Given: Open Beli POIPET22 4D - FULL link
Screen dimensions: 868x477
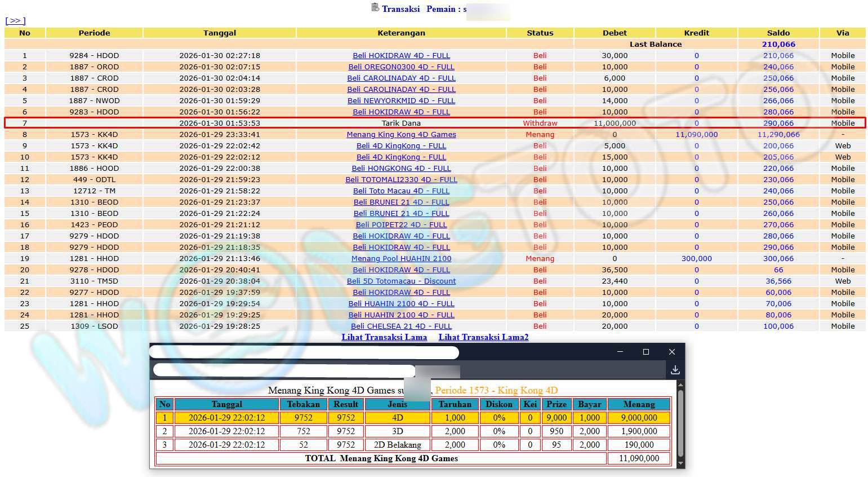Looking at the screenshot, I should point(401,225).
